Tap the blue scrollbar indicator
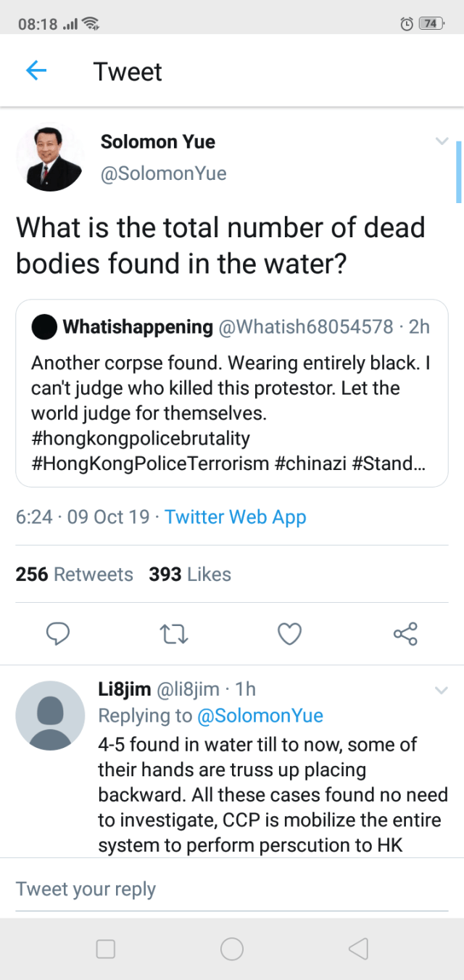The height and width of the screenshot is (980, 464). tap(458, 172)
